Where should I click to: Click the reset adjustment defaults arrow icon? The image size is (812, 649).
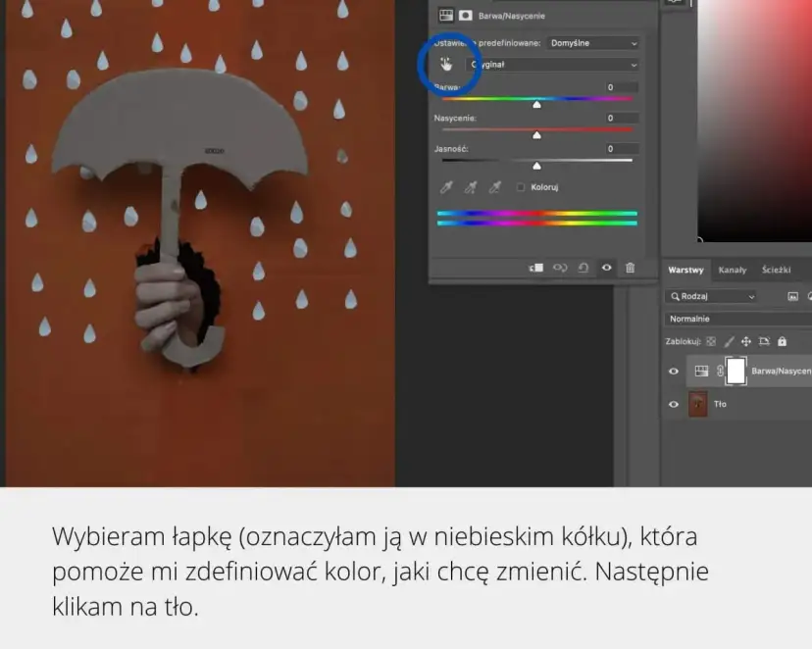pyautogui.click(x=584, y=268)
